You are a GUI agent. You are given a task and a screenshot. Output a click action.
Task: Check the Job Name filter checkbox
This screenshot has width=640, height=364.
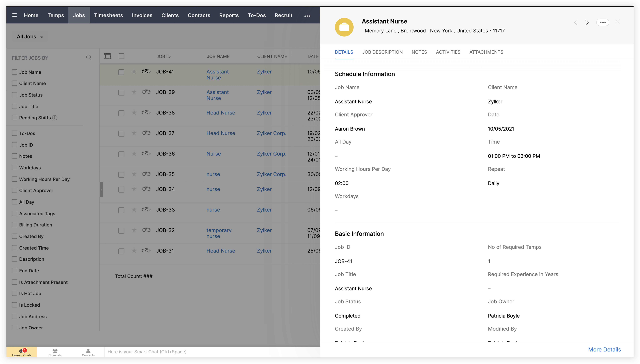[15, 72]
